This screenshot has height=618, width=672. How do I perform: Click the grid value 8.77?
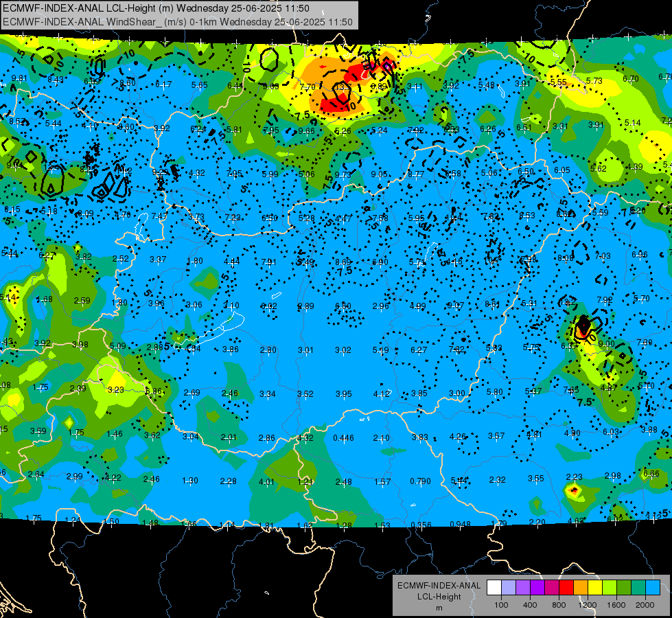tap(416, 174)
